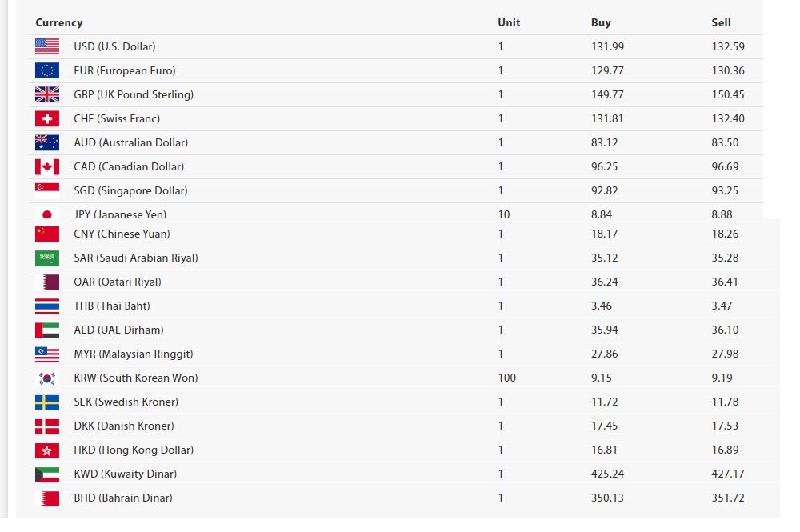Click the Australian flag icon
800x532 pixels.
[x=47, y=142]
